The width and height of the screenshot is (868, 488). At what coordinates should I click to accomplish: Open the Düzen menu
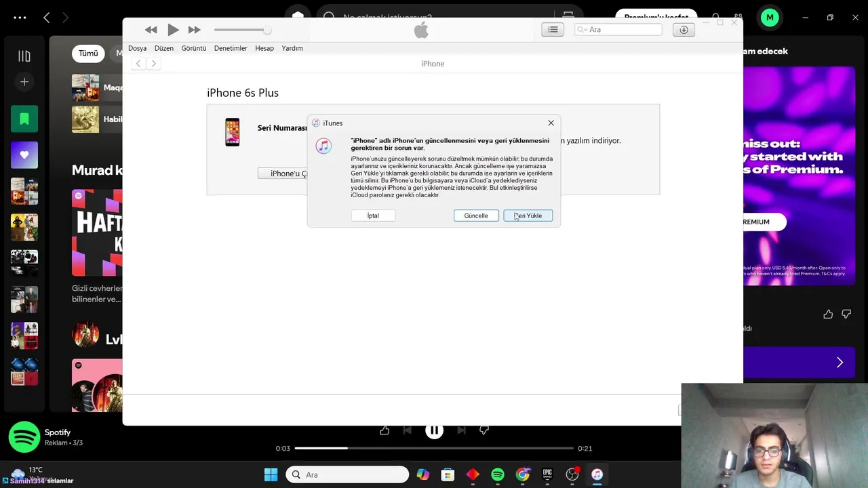(164, 48)
